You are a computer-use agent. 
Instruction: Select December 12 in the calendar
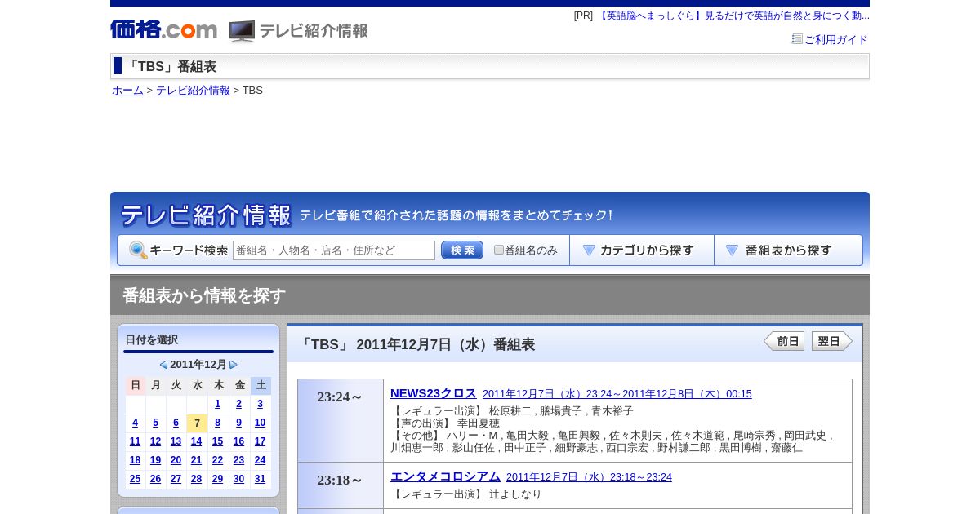(x=155, y=441)
